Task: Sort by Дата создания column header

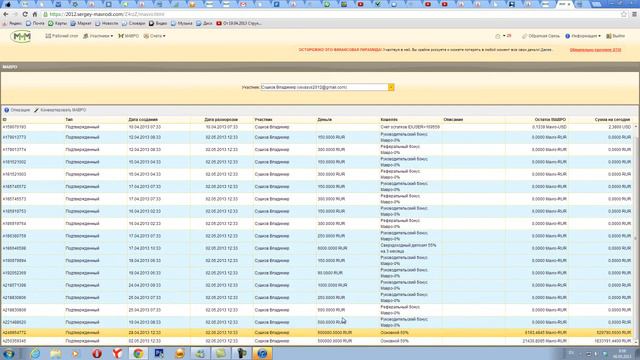Action: 143,120
